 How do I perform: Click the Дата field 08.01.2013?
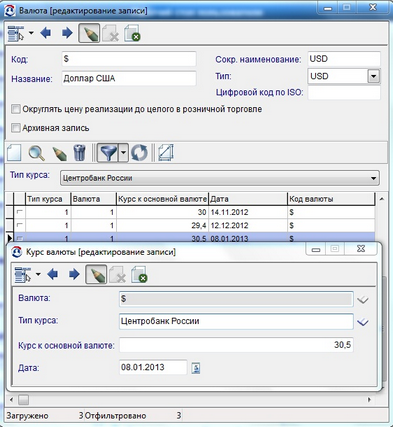(153, 368)
